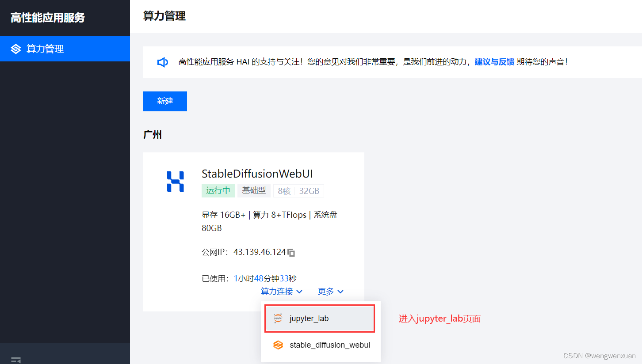Click the 显存 16GB+ specification line

pos(270,222)
